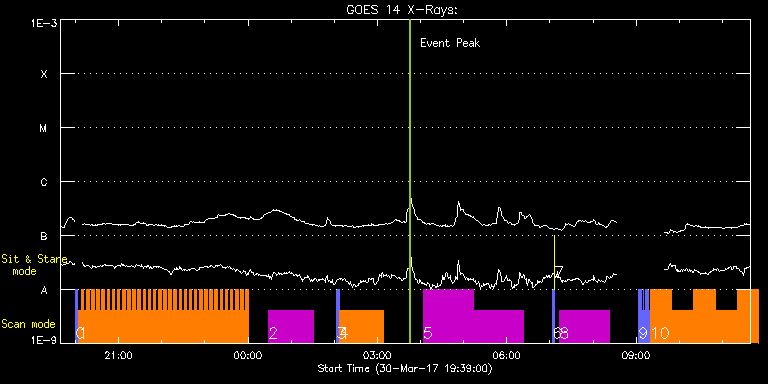
Task: Click the 21:00 time tick label
Action: (x=119, y=355)
